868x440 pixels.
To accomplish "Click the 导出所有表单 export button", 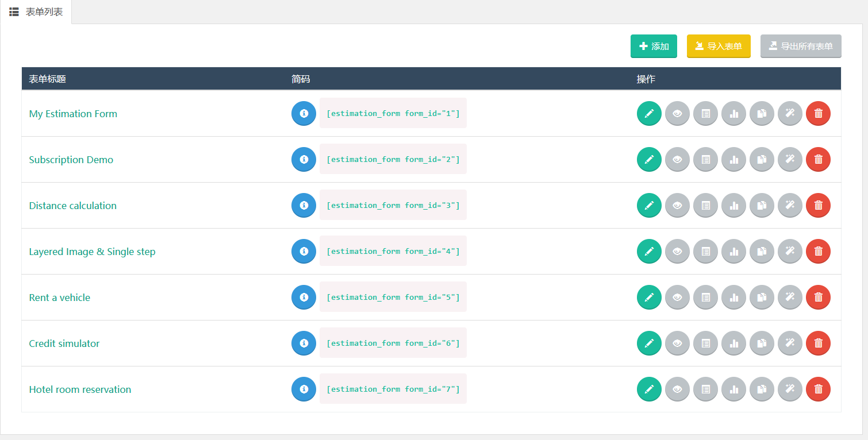I will [801, 47].
